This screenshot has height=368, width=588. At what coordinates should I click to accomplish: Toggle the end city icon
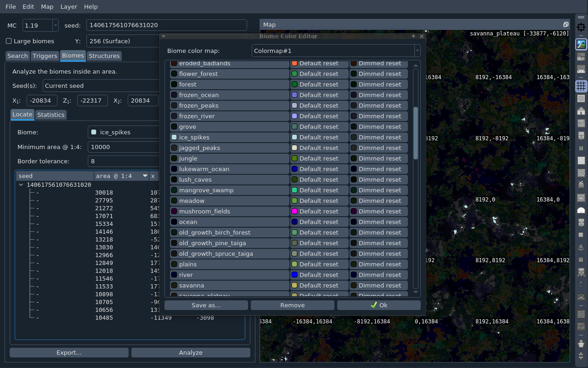(x=581, y=343)
